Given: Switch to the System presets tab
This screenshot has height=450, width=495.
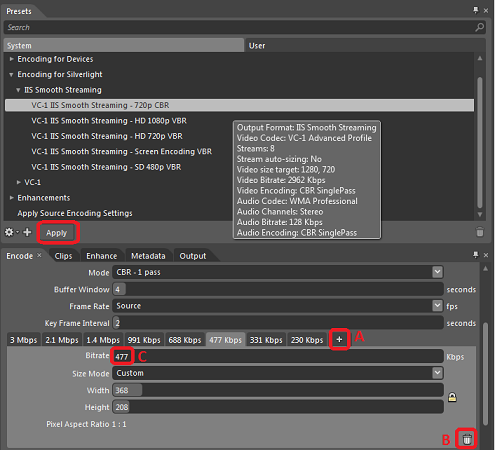Looking at the screenshot, I should (124, 45).
